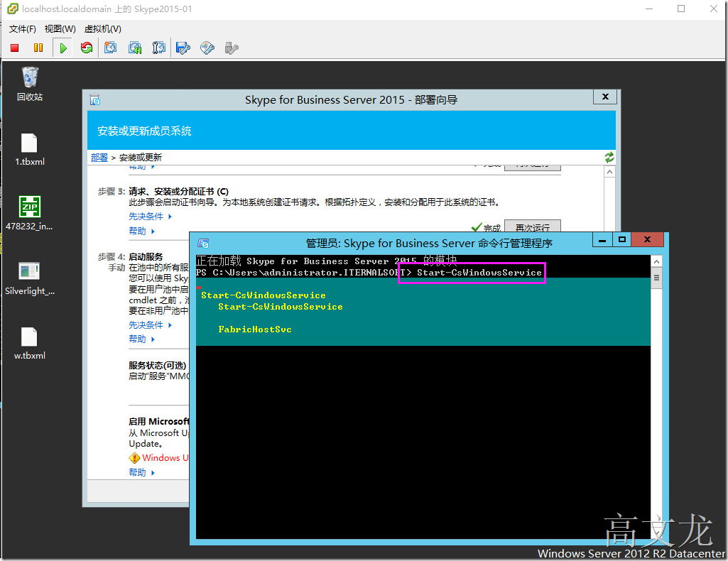Click the floppy device connect icon
The width and height of the screenshot is (728, 561).
tap(183, 48)
